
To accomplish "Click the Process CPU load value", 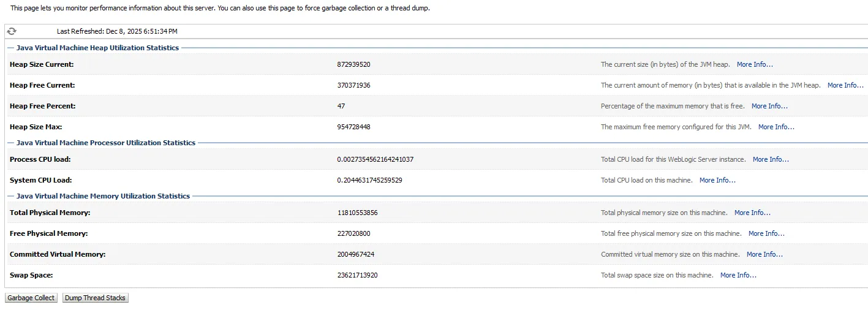I will [x=375, y=159].
